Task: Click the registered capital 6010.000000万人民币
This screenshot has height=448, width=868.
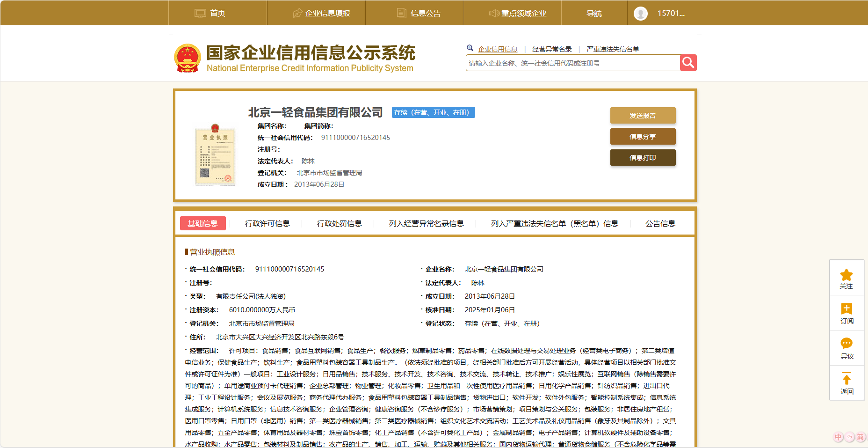Action: click(262, 310)
